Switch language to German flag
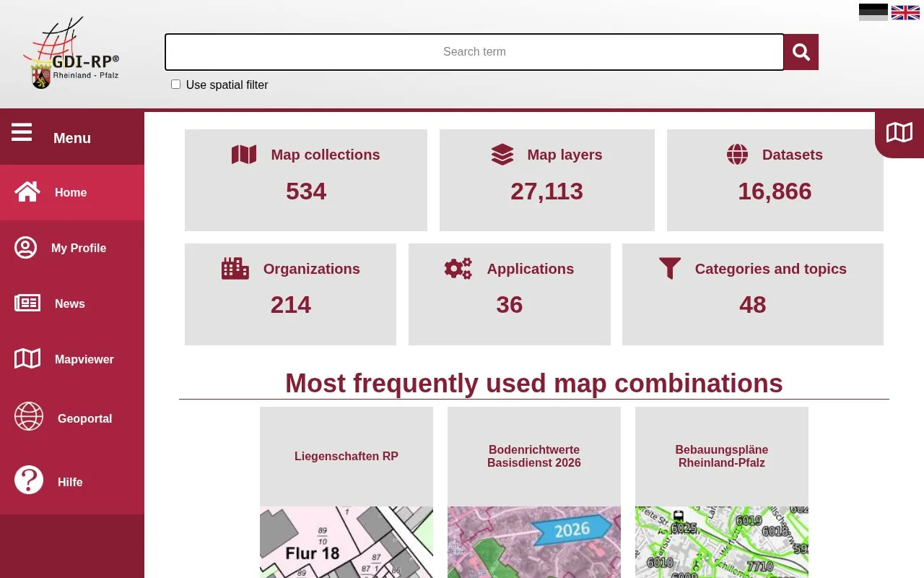 click(873, 12)
